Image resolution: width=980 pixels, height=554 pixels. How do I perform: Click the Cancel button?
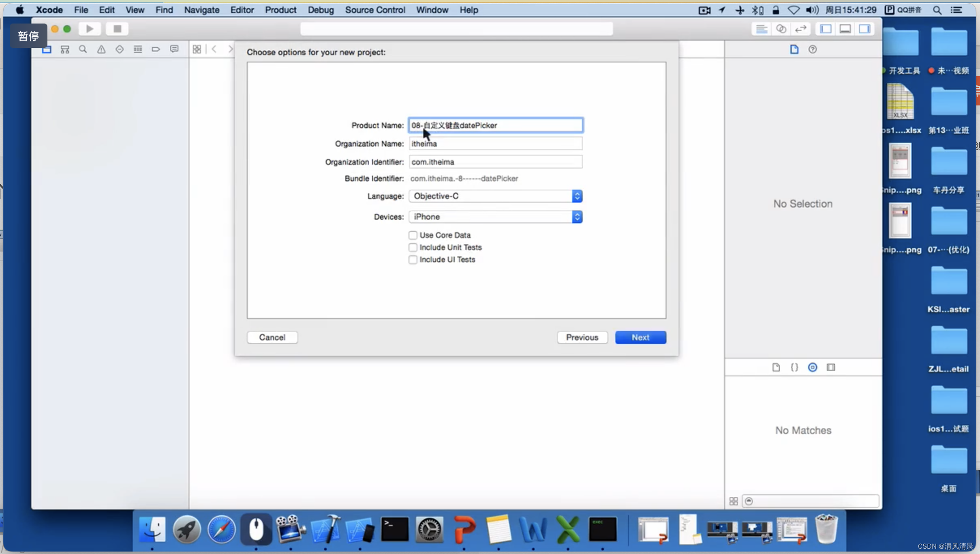pos(272,337)
